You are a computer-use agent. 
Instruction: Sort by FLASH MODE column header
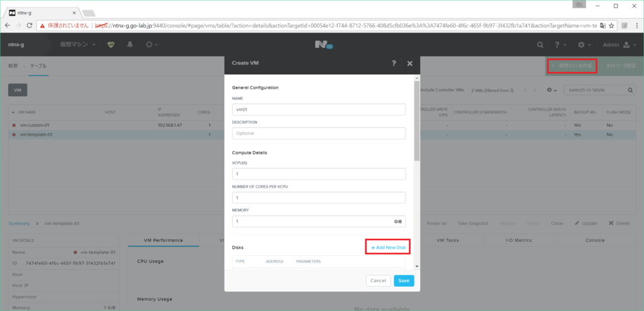[x=618, y=112]
